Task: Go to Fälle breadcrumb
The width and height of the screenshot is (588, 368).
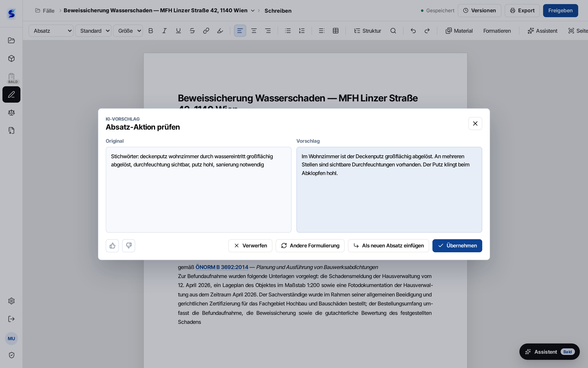Action: [x=45, y=11]
